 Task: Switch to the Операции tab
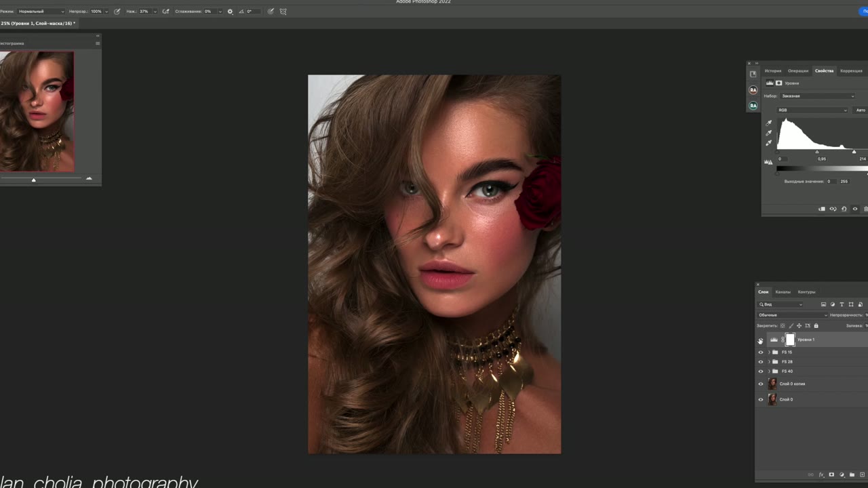tap(798, 71)
